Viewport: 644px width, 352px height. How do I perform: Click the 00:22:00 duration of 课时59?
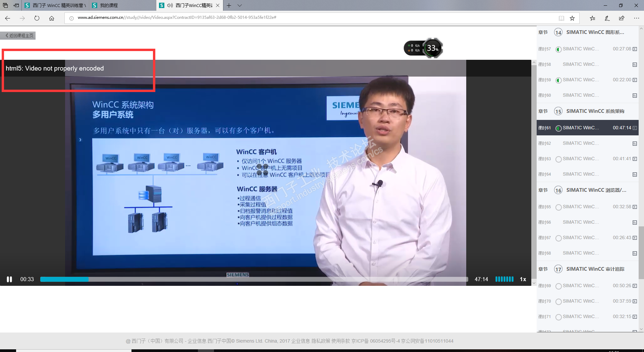[622, 80]
